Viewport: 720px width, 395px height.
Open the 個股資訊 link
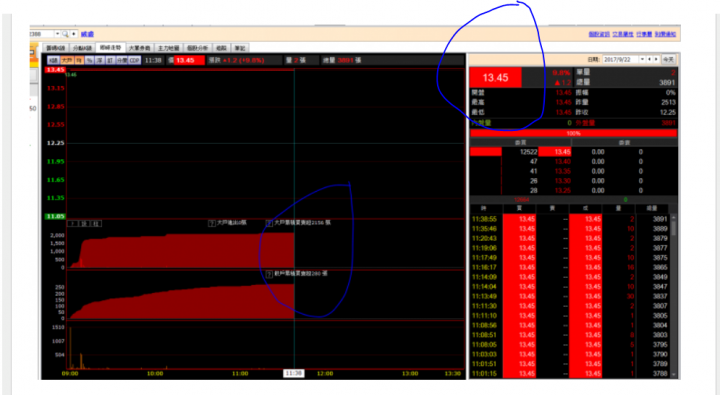(599, 34)
